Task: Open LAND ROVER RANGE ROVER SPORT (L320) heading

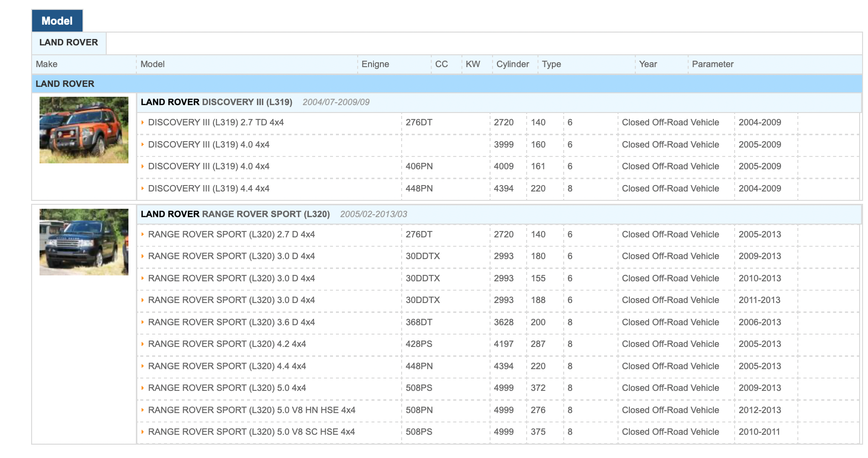Action: [x=235, y=214]
